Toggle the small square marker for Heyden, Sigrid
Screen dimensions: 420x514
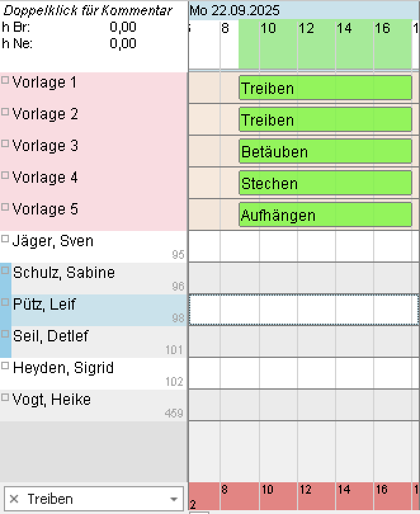click(x=6, y=366)
